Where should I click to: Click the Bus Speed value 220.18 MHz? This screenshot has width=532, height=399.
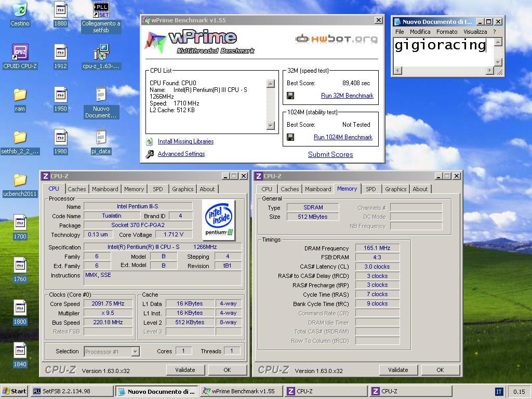pyautogui.click(x=108, y=322)
